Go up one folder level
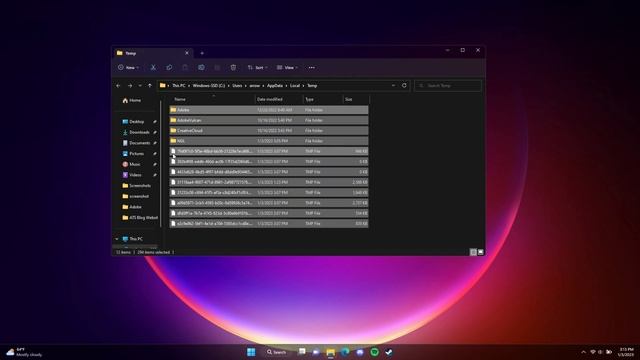Viewport: 640px width, 360px height. click(x=150, y=86)
